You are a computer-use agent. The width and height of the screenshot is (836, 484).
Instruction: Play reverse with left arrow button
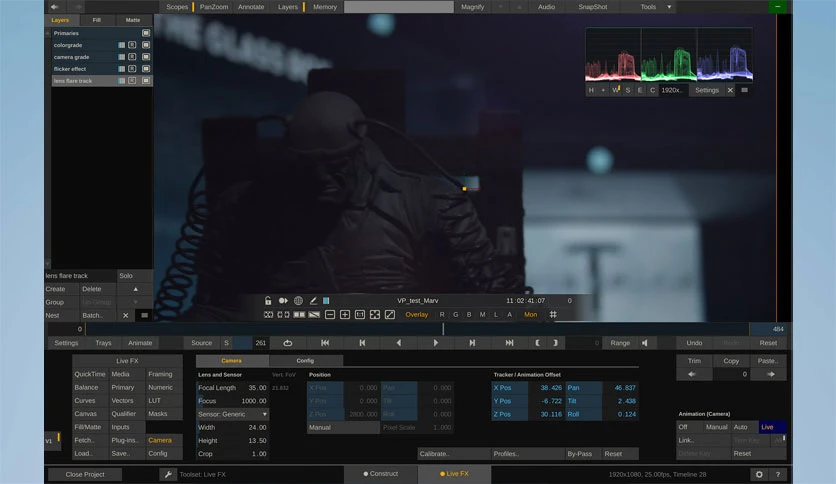(x=399, y=343)
